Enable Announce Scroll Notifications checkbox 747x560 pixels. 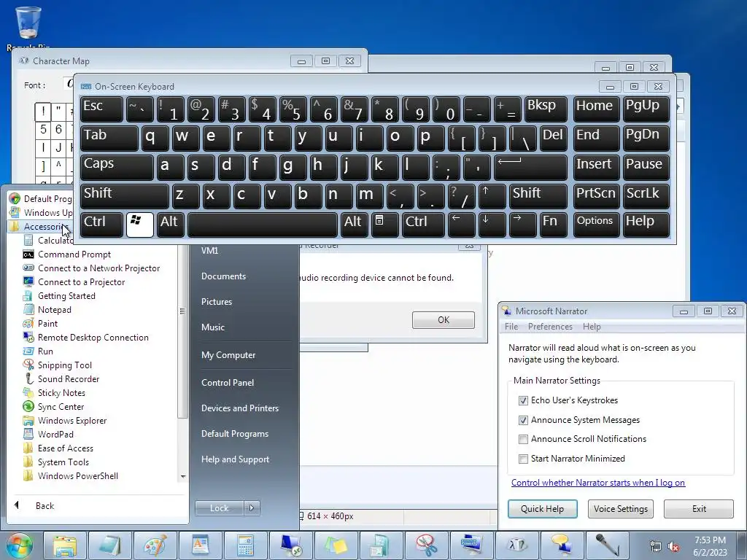point(523,439)
